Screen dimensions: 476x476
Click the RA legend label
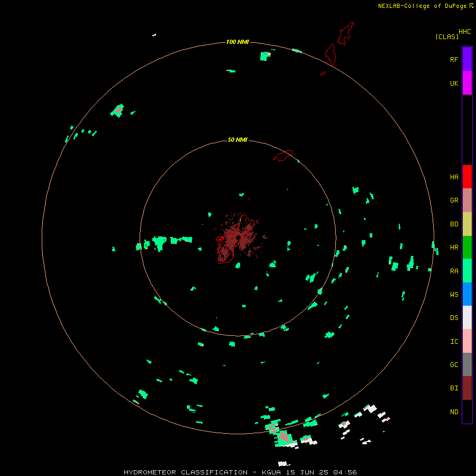[454, 271]
